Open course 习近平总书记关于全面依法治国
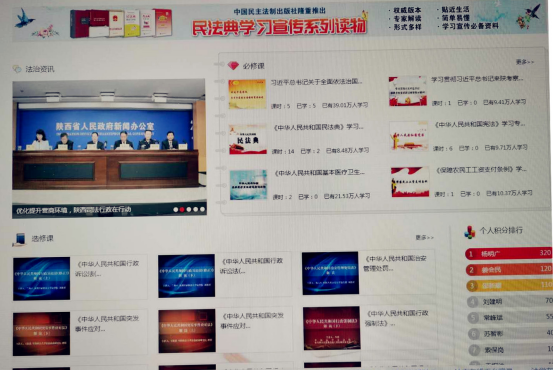This screenshot has height=370, width=553. [x=316, y=82]
